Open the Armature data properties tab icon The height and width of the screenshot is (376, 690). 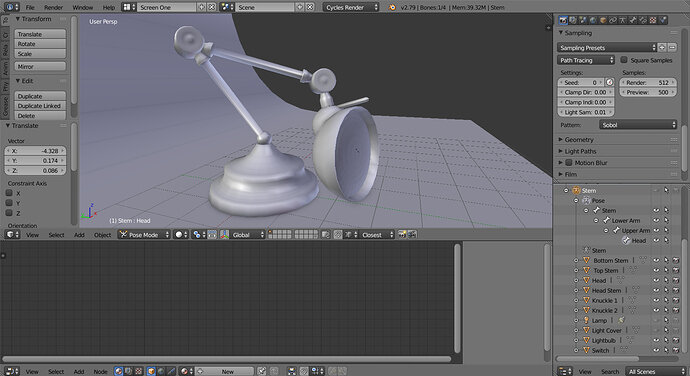pyautogui.click(x=623, y=20)
